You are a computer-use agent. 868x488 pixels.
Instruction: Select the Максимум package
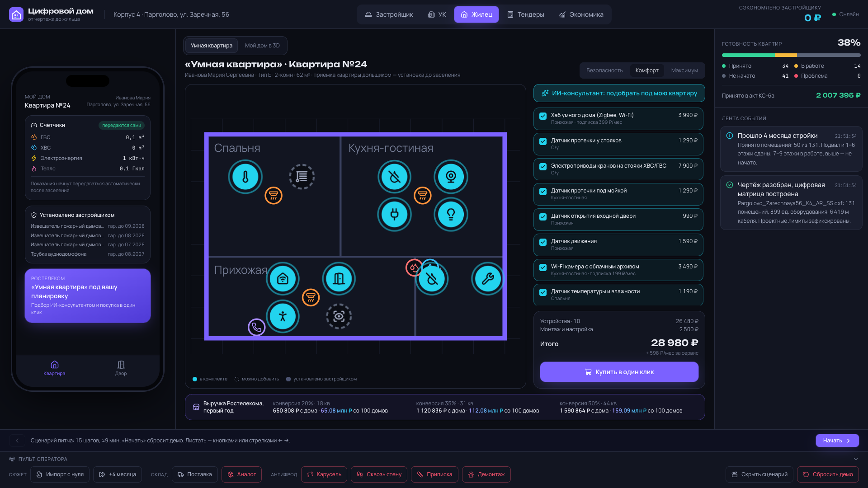tap(684, 70)
